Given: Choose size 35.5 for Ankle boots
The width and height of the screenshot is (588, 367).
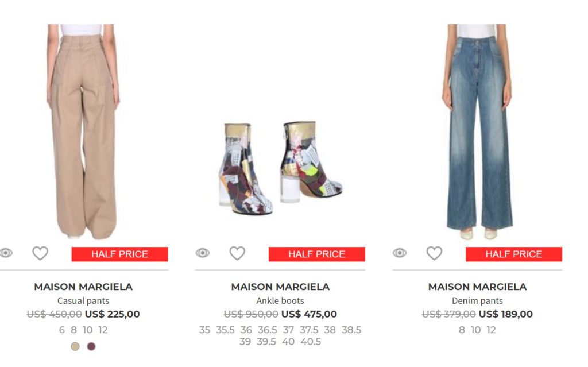Looking at the screenshot, I should (x=225, y=330).
